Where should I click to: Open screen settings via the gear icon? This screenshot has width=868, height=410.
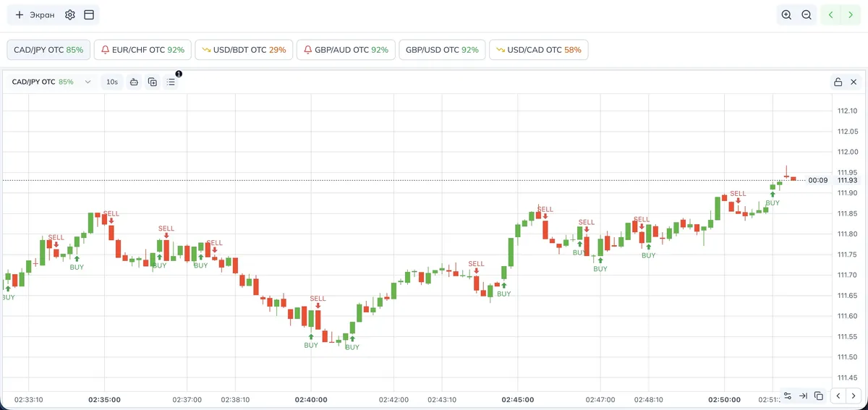pyautogui.click(x=70, y=14)
